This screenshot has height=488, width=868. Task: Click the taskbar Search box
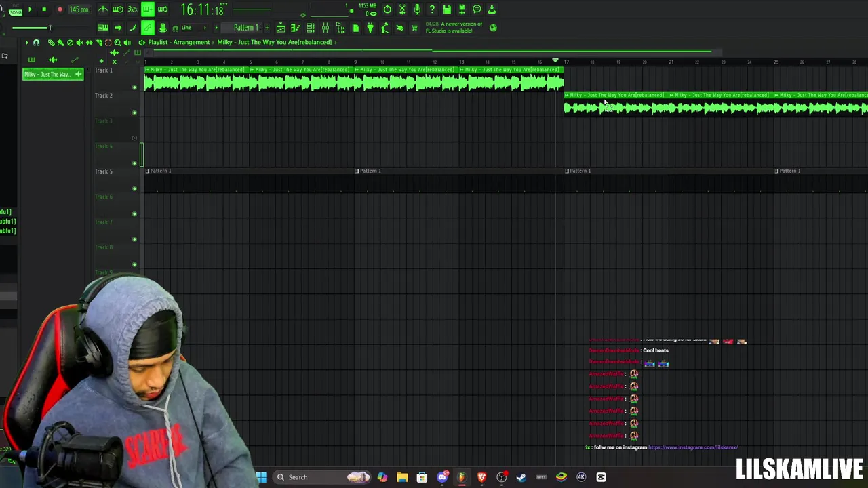[322, 477]
